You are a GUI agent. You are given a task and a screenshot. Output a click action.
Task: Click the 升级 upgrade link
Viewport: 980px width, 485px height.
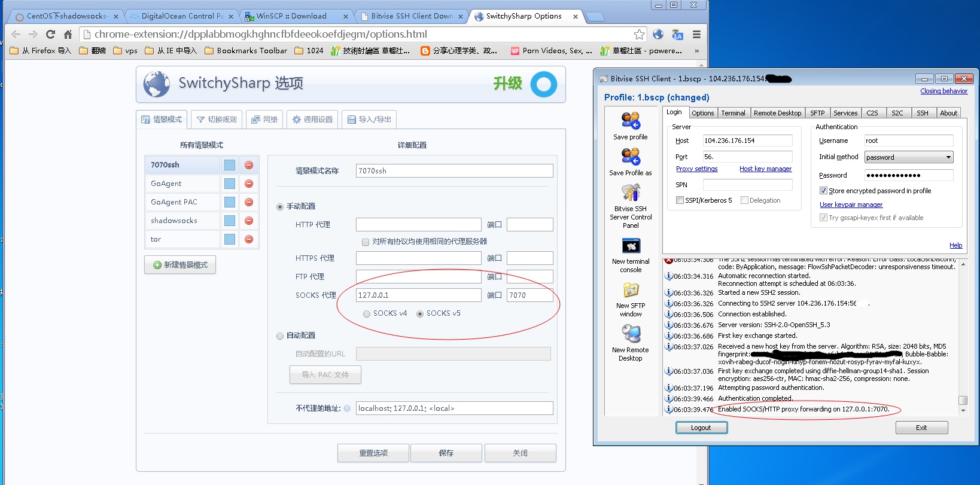(x=507, y=84)
